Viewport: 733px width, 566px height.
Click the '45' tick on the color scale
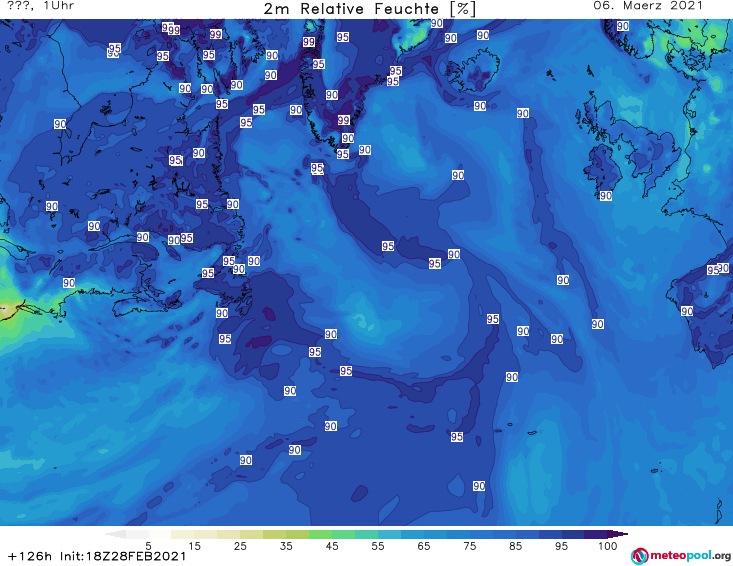[x=332, y=546]
